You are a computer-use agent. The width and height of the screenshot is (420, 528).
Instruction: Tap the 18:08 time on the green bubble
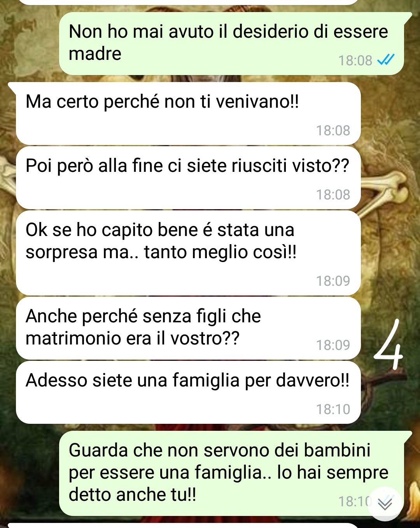coord(355,61)
